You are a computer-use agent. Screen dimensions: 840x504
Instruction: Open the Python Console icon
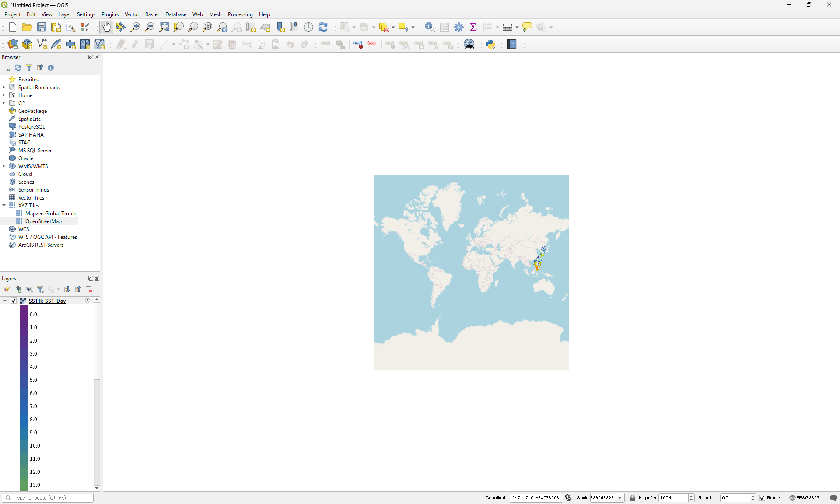click(x=490, y=44)
